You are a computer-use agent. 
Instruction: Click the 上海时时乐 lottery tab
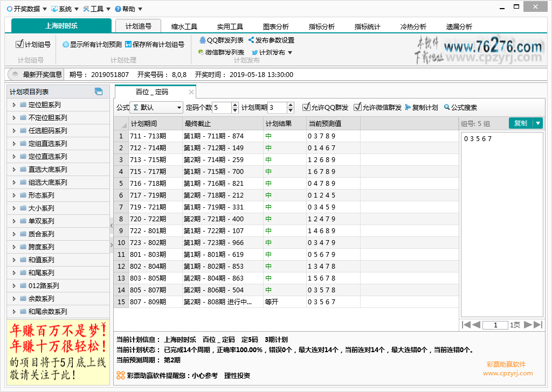pyautogui.click(x=61, y=26)
